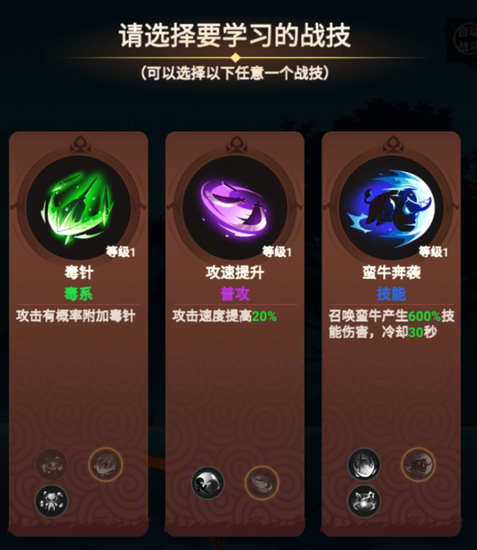Choose the card describing 召唤蛮牛产生600%技能伤害
Viewport: 477px width, 550px height.
click(391, 333)
